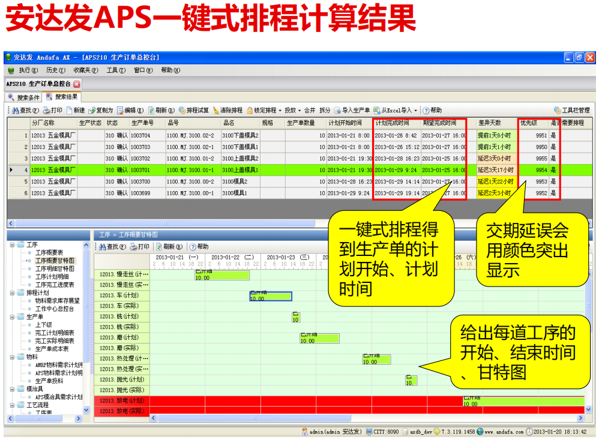Open 工序概要表 in the tree
598x441 pixels.
(x=49, y=253)
